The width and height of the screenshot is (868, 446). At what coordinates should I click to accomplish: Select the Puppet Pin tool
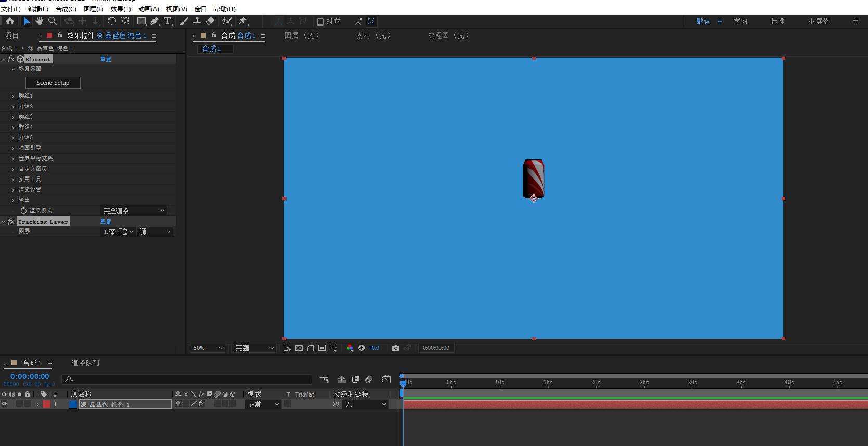click(x=243, y=21)
